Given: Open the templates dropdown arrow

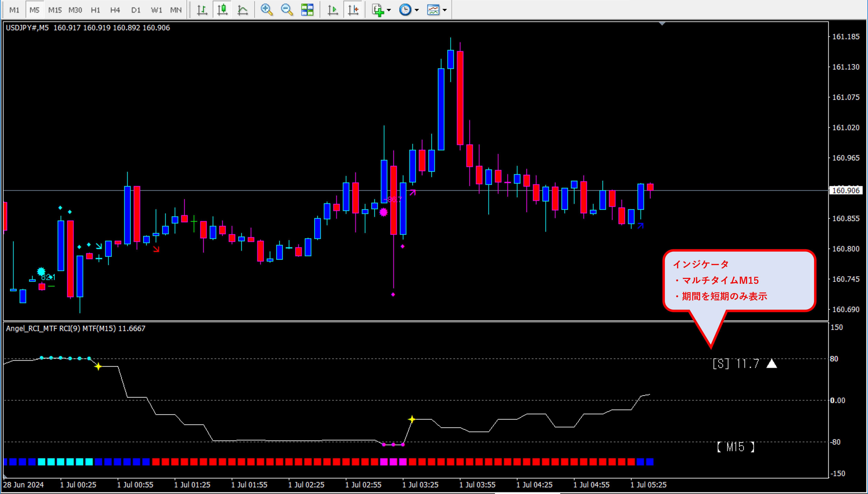Looking at the screenshot, I should pos(445,10).
